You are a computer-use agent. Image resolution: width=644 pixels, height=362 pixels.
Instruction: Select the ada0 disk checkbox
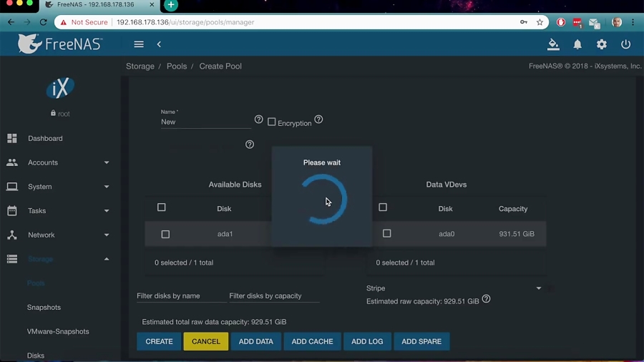(387, 233)
